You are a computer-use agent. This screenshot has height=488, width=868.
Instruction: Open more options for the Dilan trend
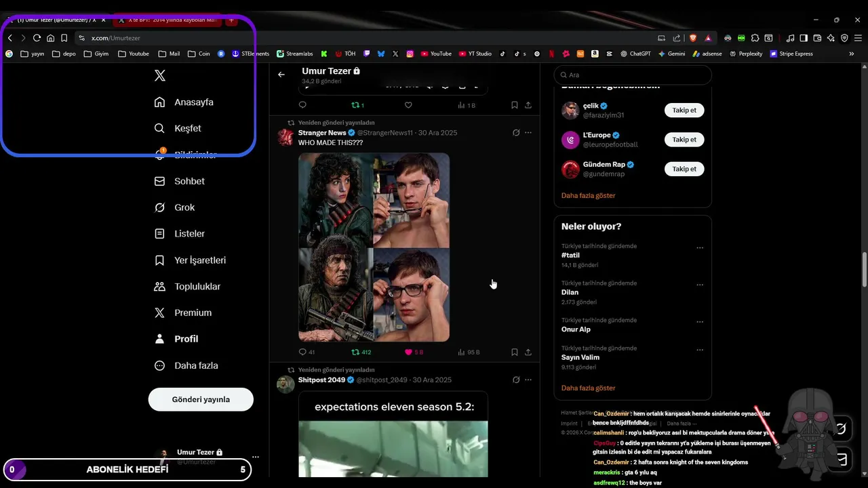tap(700, 285)
